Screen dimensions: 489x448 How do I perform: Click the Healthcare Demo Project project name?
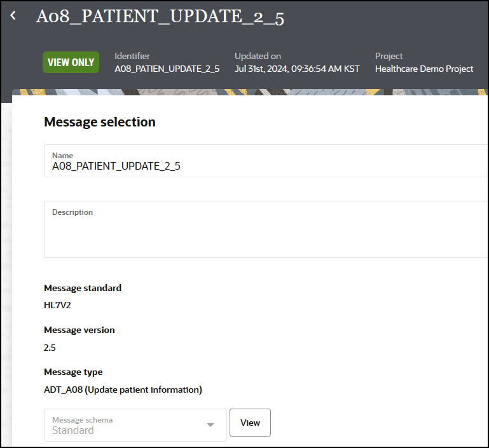pyautogui.click(x=424, y=69)
